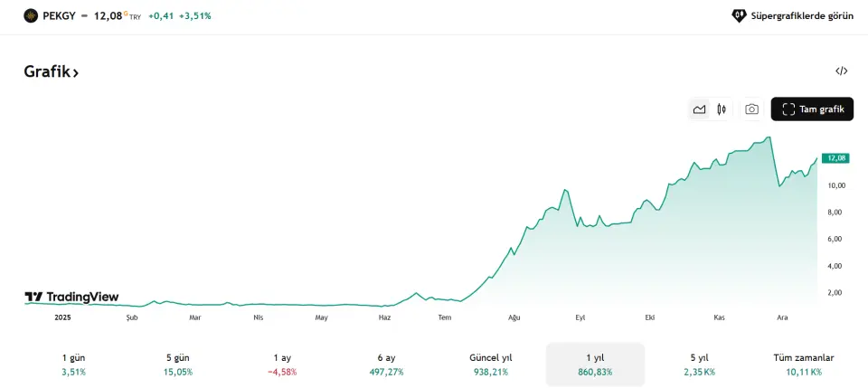
Task: Switch to candlestick chart style
Action: (722, 109)
